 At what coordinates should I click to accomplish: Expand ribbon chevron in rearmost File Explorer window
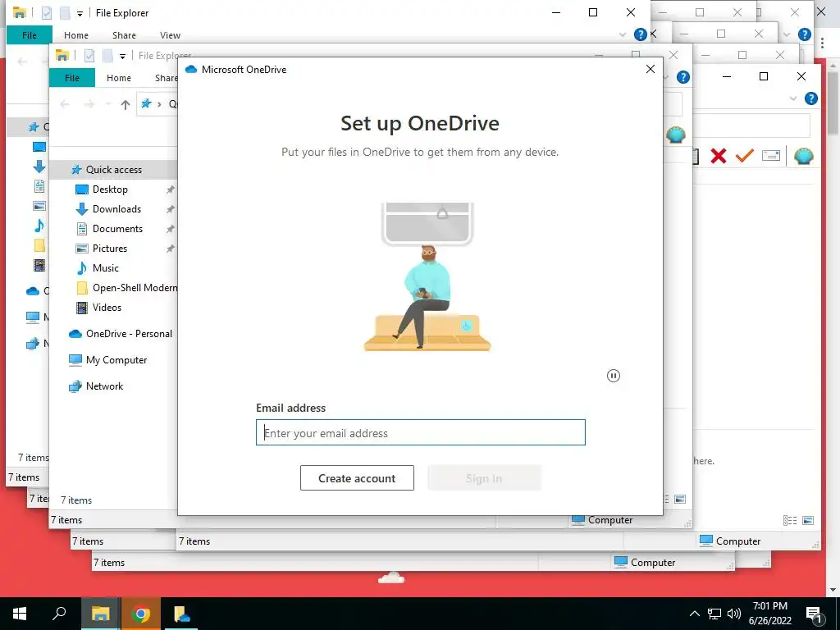(622, 34)
